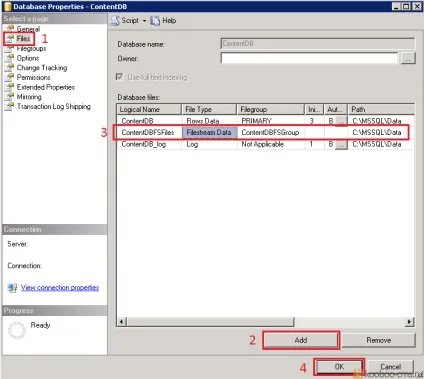
Task: Click the Cancel button
Action: [390, 367]
